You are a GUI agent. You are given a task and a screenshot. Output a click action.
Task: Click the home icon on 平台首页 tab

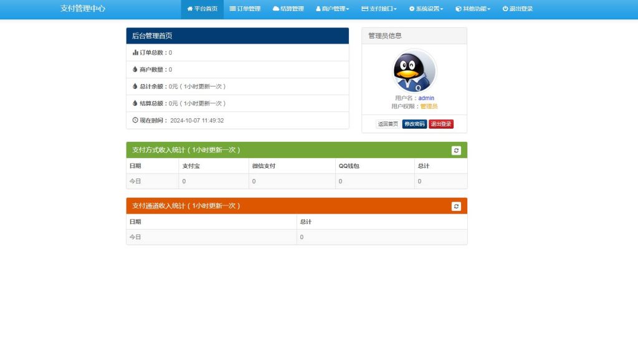pos(189,9)
